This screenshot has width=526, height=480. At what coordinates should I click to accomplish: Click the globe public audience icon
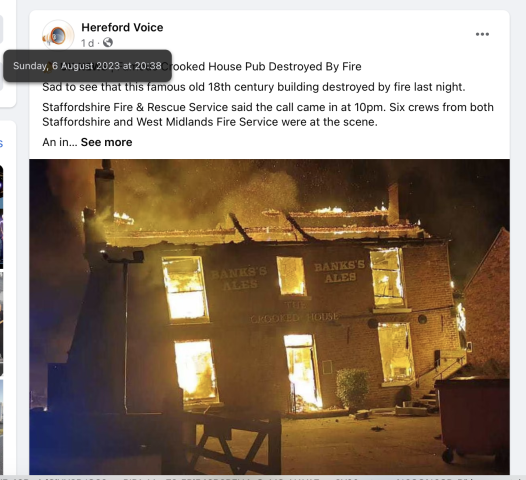click(x=108, y=43)
